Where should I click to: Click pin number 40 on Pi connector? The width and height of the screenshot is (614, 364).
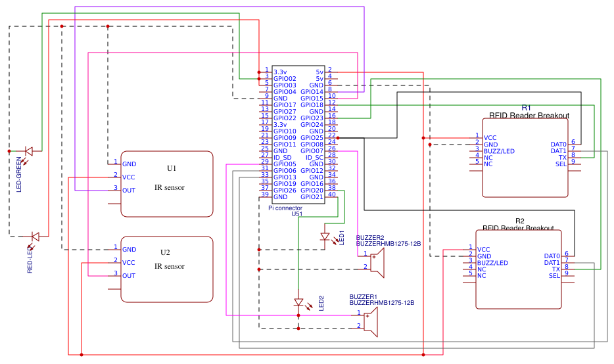coord(332,194)
